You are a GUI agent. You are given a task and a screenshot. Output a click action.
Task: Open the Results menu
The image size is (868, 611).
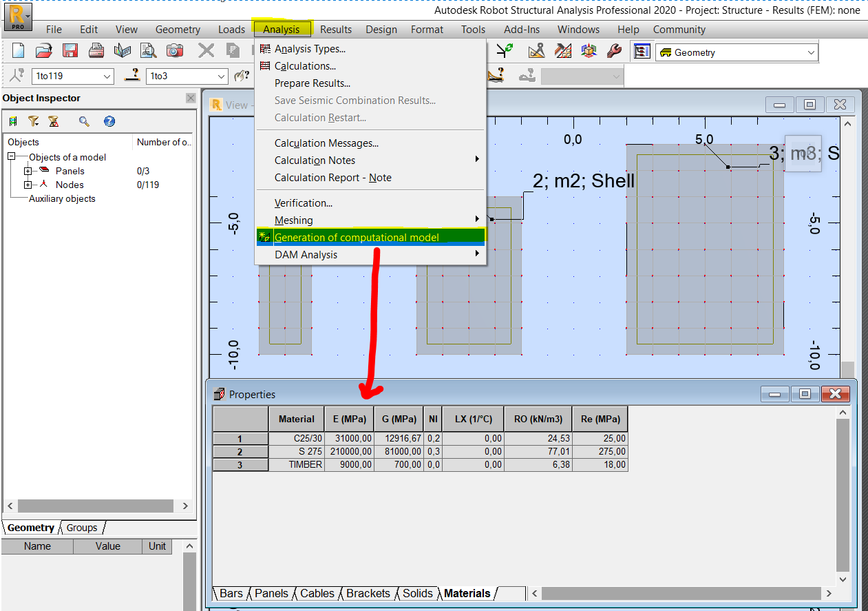[x=335, y=29]
